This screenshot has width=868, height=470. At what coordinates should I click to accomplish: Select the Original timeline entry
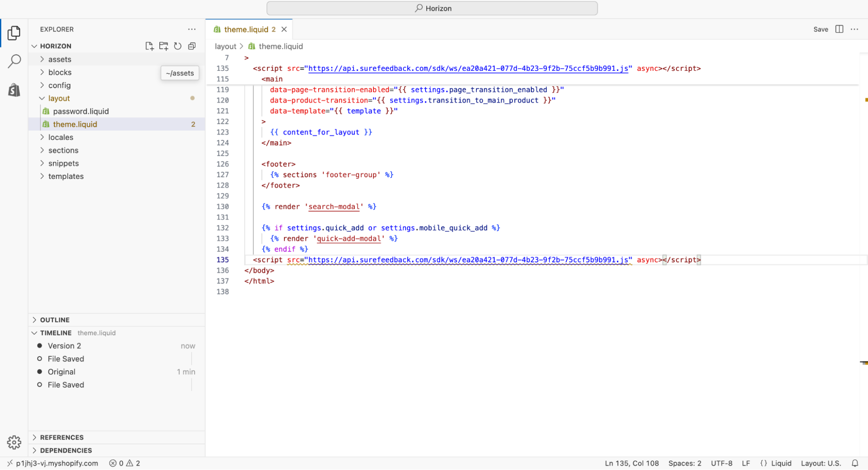pos(62,372)
